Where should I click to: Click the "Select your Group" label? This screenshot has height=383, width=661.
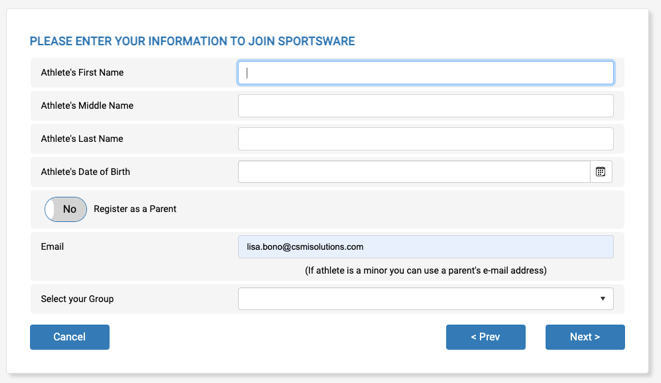77,299
